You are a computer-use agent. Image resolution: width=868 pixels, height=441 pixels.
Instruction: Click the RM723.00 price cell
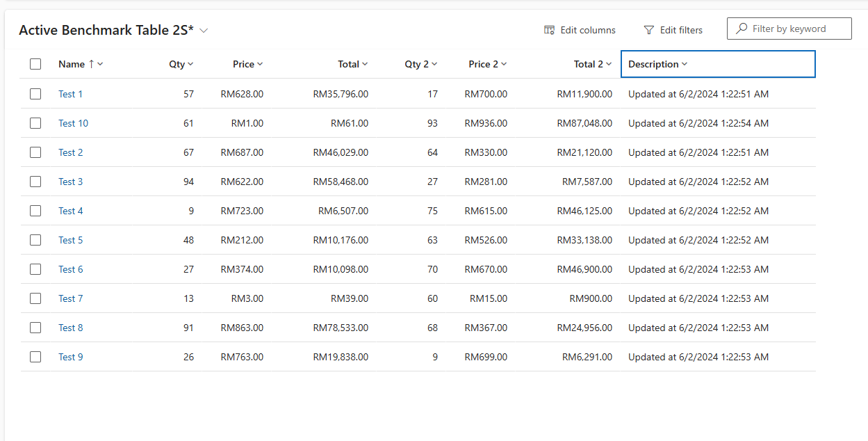[x=242, y=211]
